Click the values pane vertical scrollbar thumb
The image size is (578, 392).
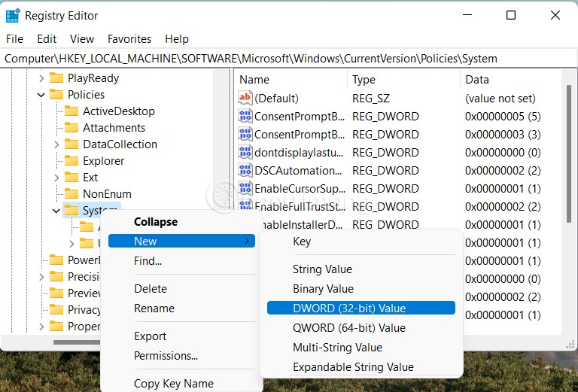(569, 153)
